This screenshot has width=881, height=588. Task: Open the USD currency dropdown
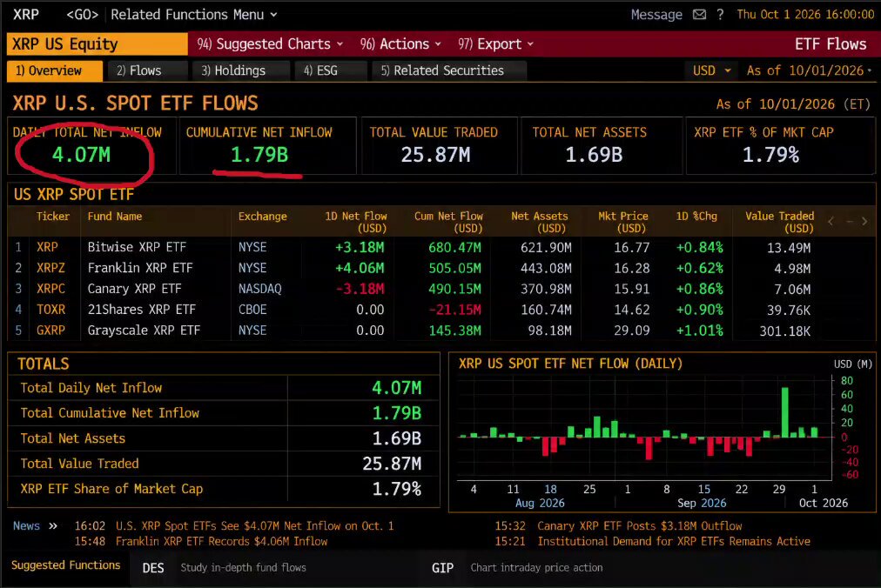click(711, 70)
